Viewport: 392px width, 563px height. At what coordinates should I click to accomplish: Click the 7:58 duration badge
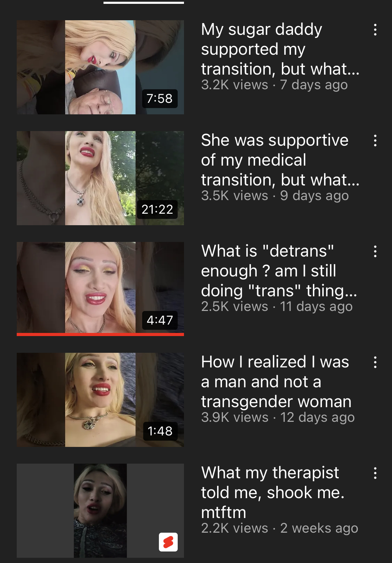pos(160,98)
